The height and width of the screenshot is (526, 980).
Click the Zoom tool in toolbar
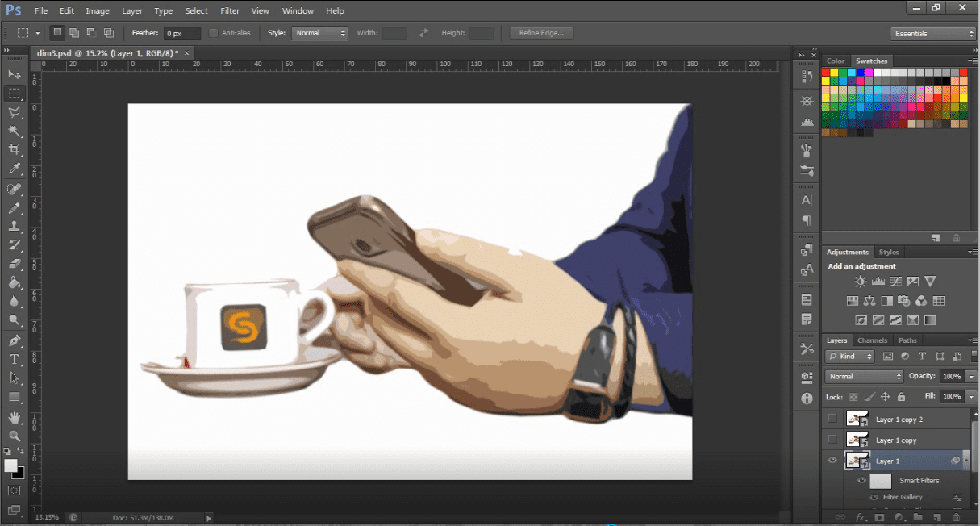pyautogui.click(x=15, y=436)
